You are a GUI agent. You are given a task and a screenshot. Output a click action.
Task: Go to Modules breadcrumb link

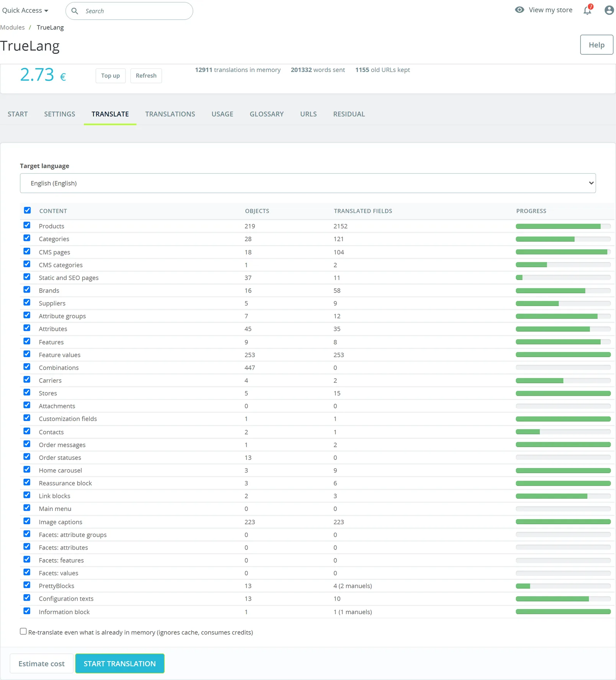(12, 27)
